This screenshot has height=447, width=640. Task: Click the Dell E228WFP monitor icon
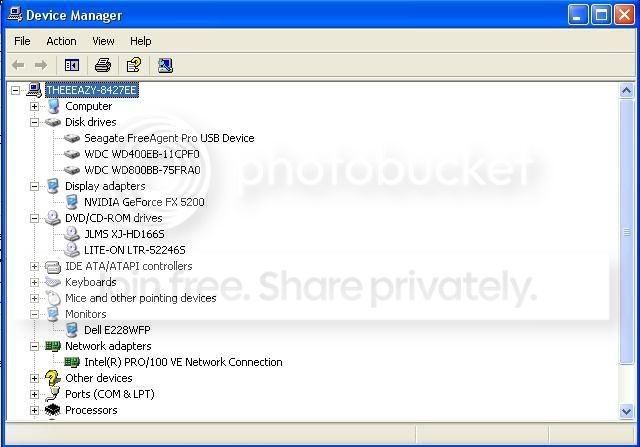72,330
